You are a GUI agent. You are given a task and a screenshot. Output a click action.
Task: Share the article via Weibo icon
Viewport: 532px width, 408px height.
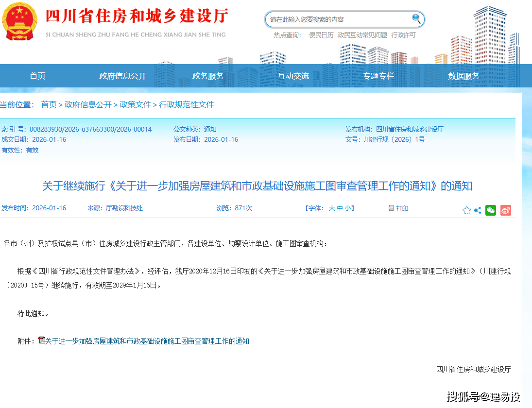506,210
